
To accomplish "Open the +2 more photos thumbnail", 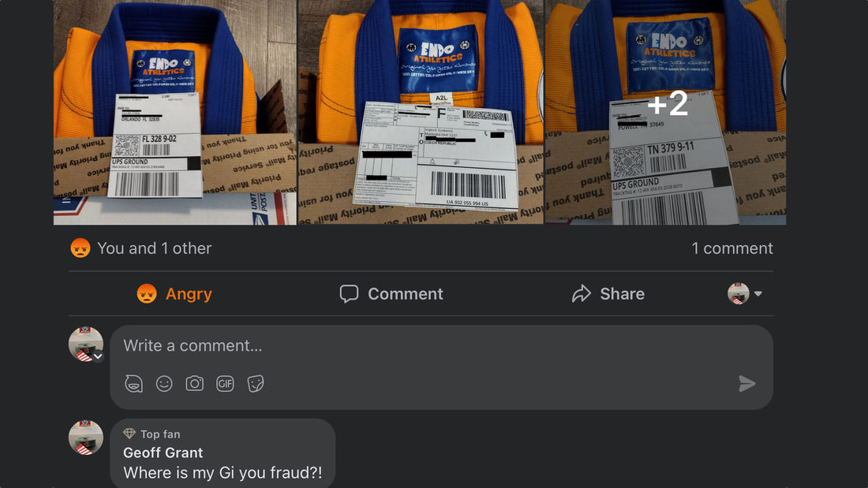I will tap(665, 112).
